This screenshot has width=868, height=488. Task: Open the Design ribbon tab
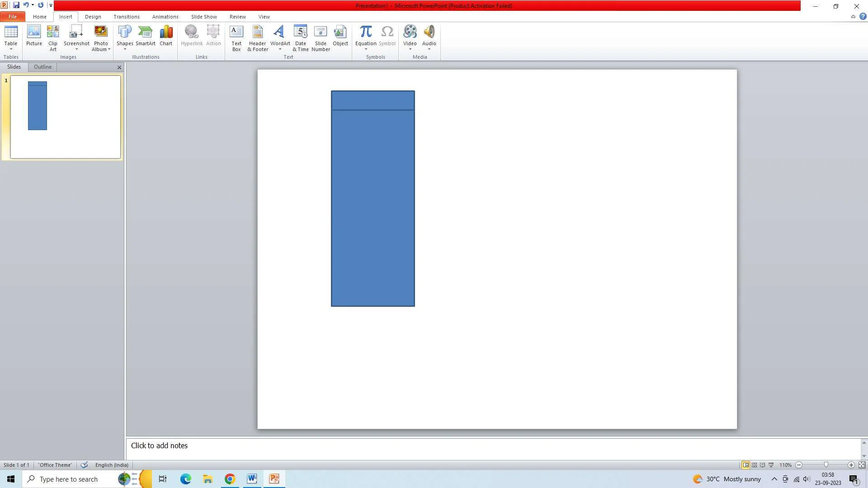pos(93,17)
